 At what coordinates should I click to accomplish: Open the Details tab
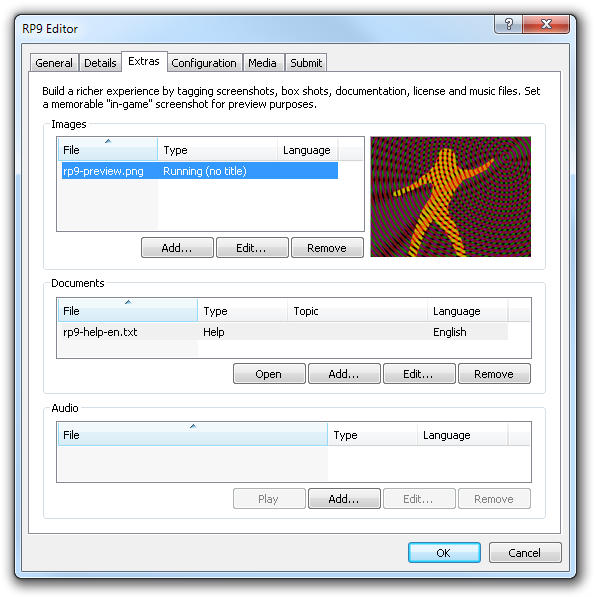click(x=100, y=63)
